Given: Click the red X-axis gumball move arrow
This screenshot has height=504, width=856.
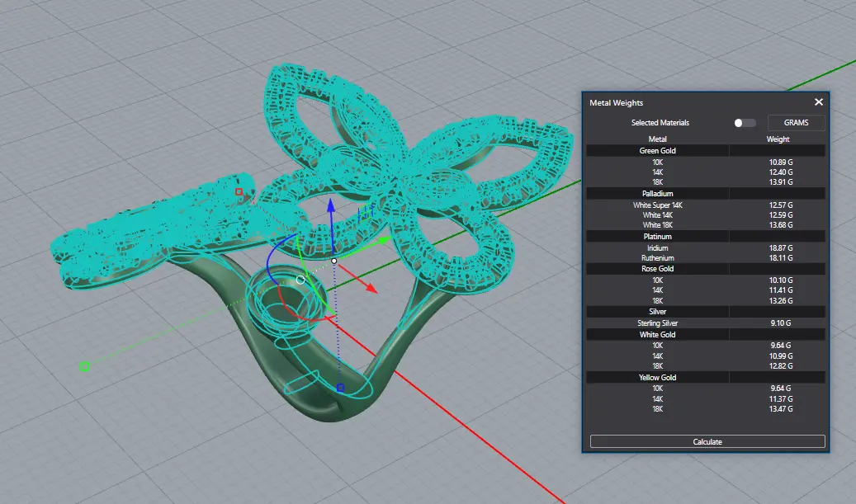Looking at the screenshot, I should click(x=371, y=289).
